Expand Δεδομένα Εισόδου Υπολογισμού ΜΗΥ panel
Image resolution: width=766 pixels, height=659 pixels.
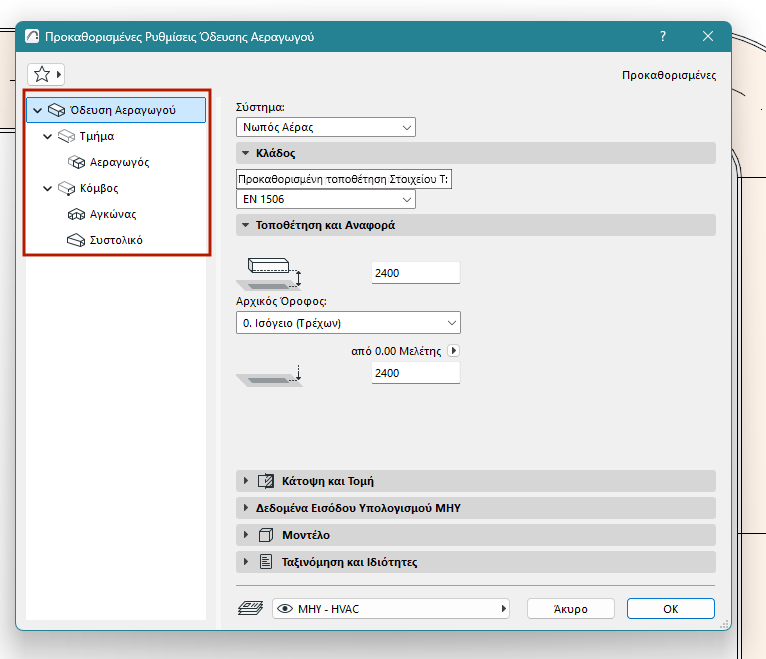(x=246, y=508)
